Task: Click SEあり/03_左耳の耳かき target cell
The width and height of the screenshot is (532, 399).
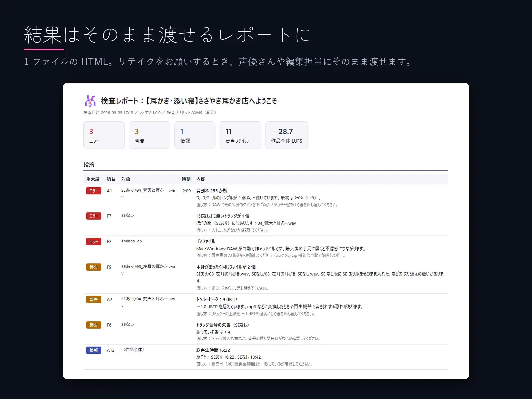Action: (148, 270)
